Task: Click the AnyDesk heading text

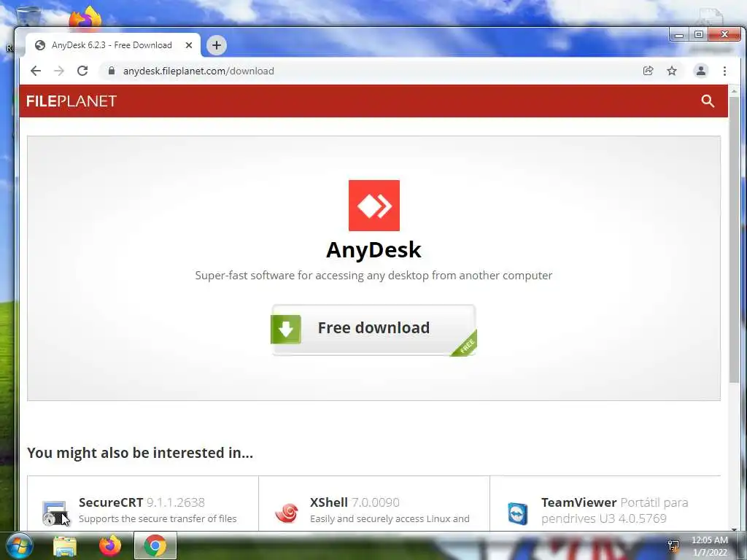Action: tap(374, 250)
